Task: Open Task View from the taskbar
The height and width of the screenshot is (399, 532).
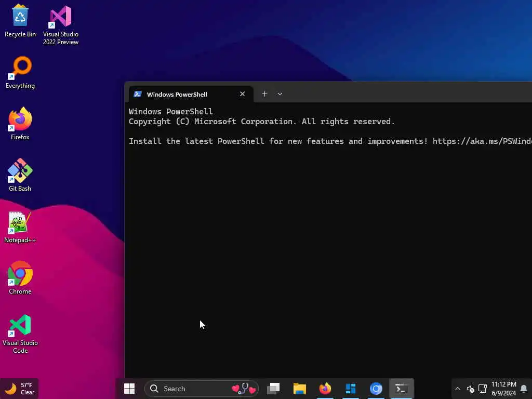Action: pos(273,389)
